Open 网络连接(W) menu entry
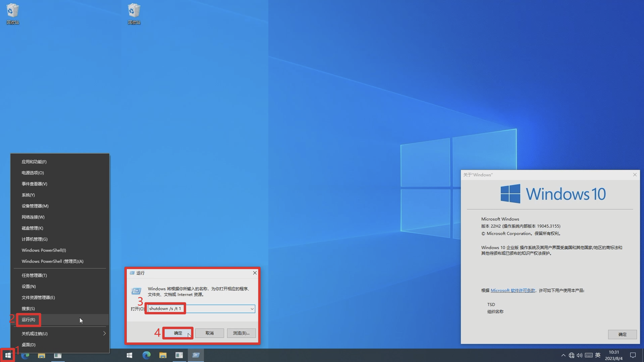 [x=60, y=217]
